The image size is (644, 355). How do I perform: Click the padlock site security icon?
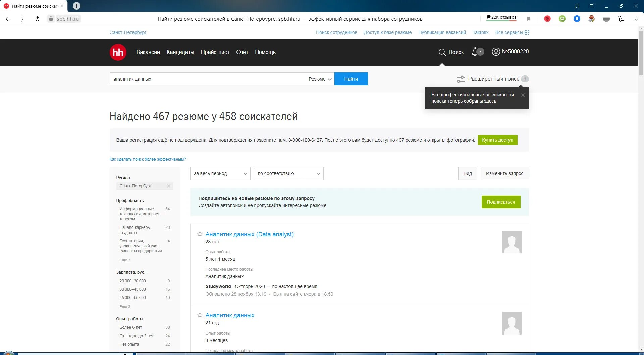51,19
